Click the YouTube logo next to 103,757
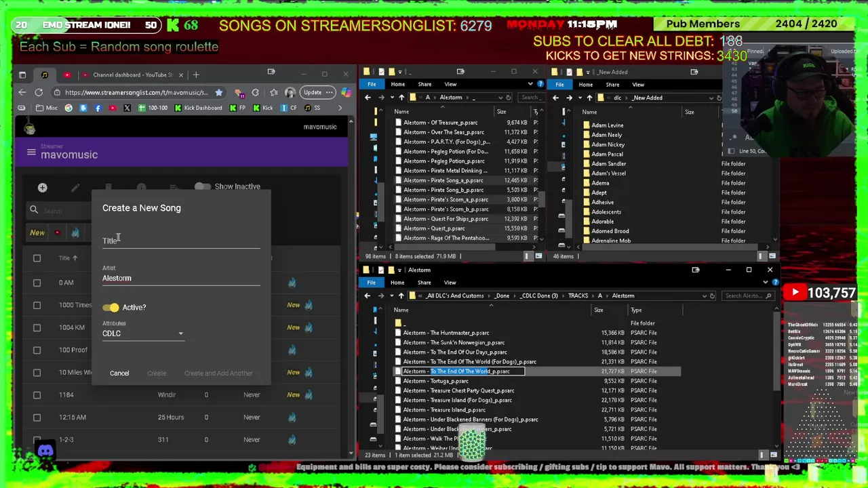Screen dimensions: 868x488 click(x=795, y=293)
